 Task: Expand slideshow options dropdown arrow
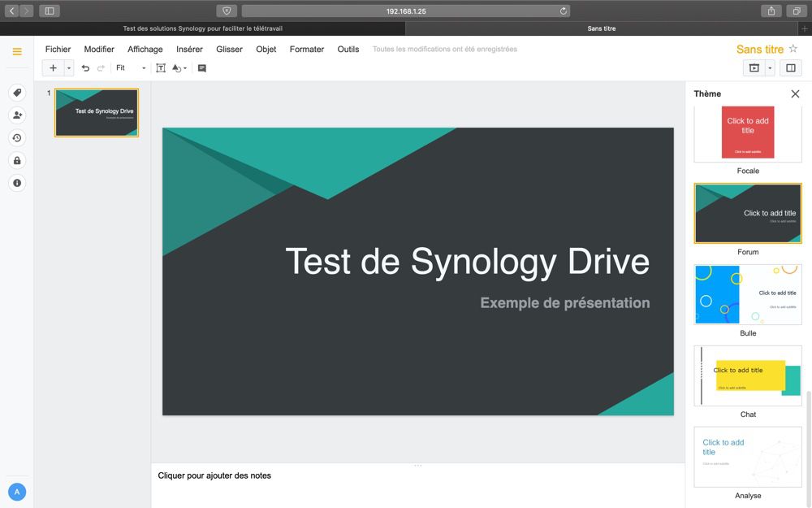pyautogui.click(x=770, y=68)
